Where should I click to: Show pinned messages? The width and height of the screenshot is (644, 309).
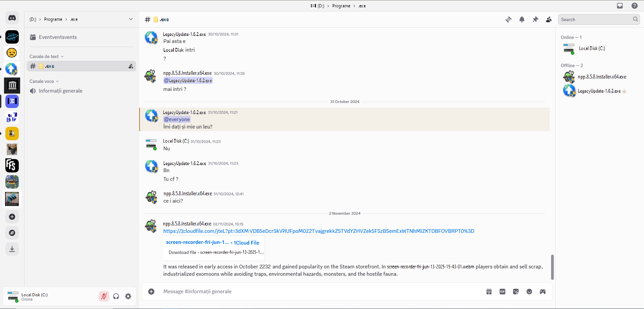[535, 19]
